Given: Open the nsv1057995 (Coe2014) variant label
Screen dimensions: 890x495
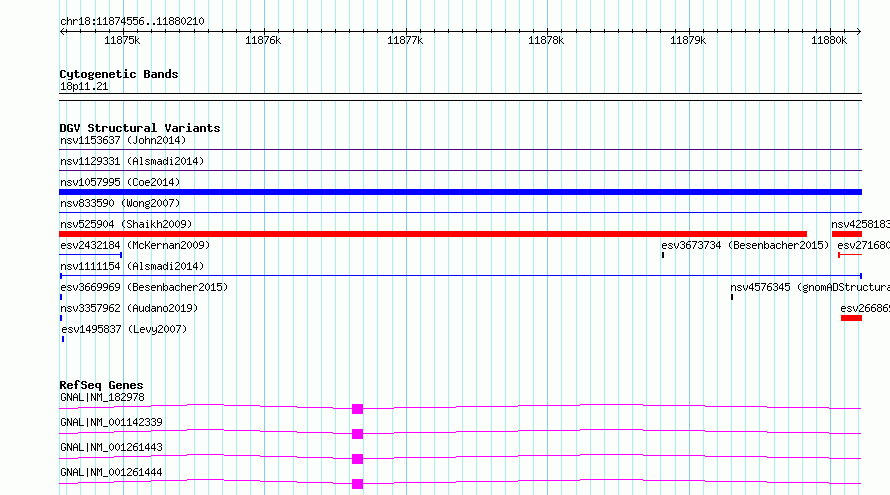Looking at the screenshot, I should pos(120,182).
